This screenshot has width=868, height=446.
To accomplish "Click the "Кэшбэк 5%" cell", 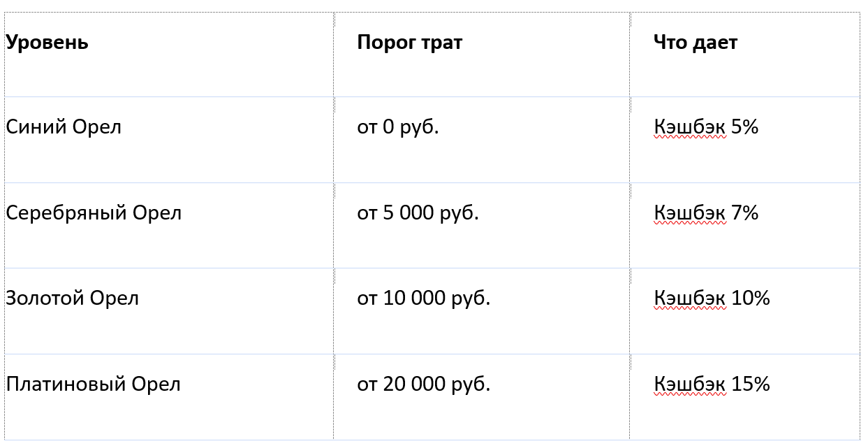I will click(706, 127).
